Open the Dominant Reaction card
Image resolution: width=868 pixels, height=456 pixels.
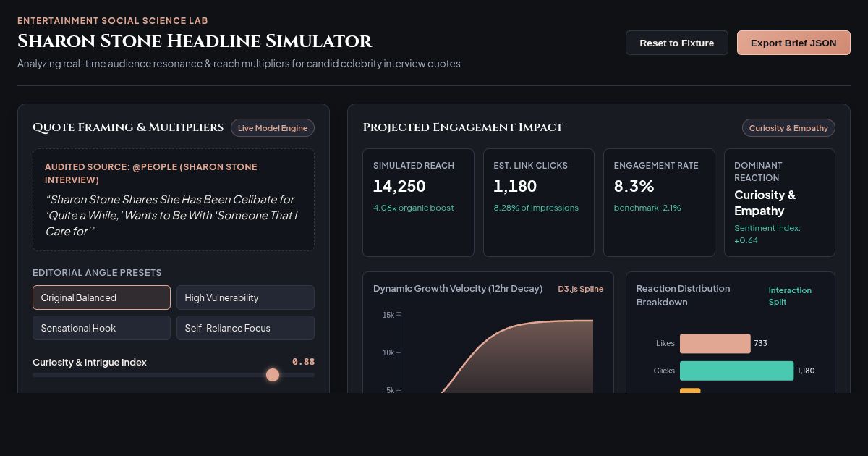pos(780,203)
